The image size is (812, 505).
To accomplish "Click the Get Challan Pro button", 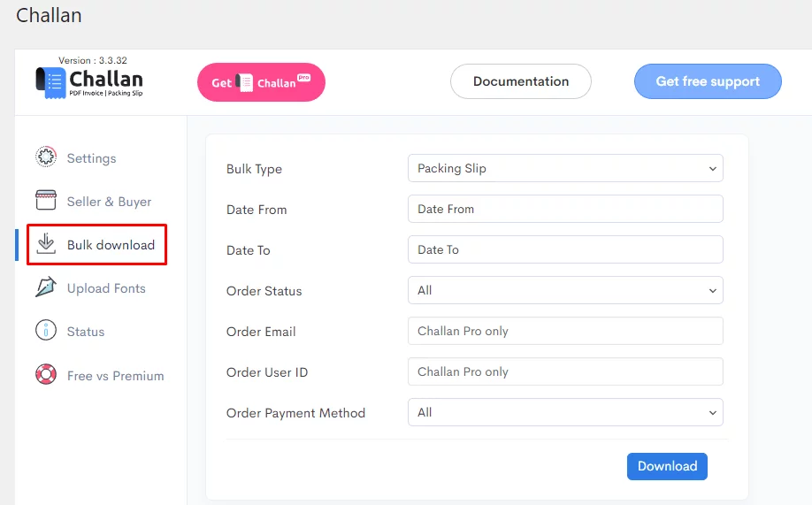I will (261, 82).
